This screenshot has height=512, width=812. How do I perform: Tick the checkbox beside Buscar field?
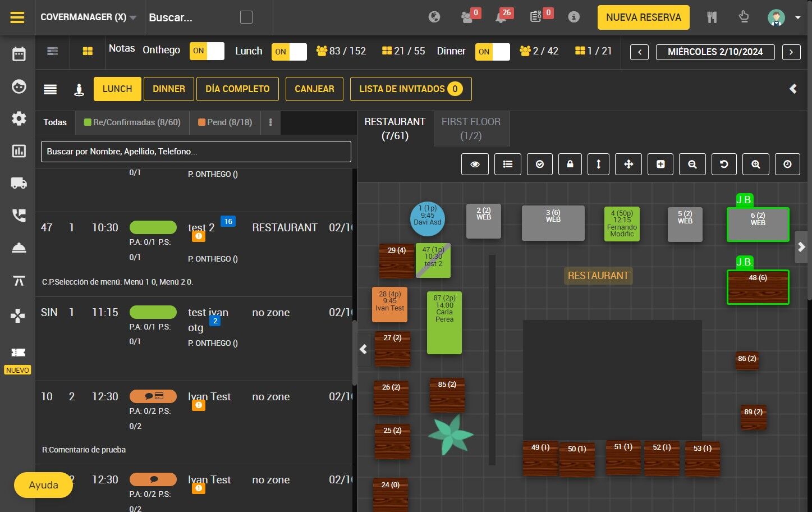[x=246, y=17]
